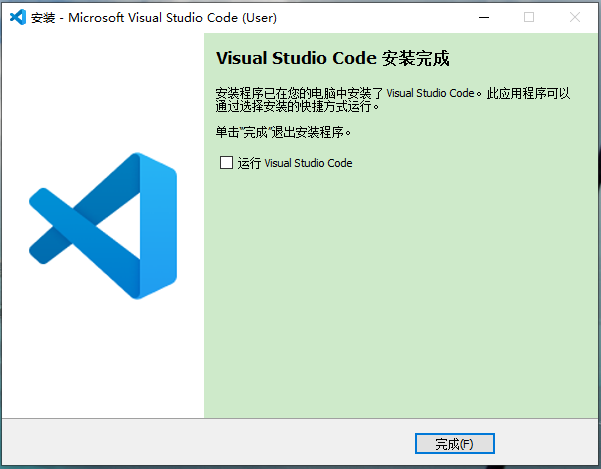Minimize the installer window
This screenshot has width=601, height=469.
click(x=484, y=17)
